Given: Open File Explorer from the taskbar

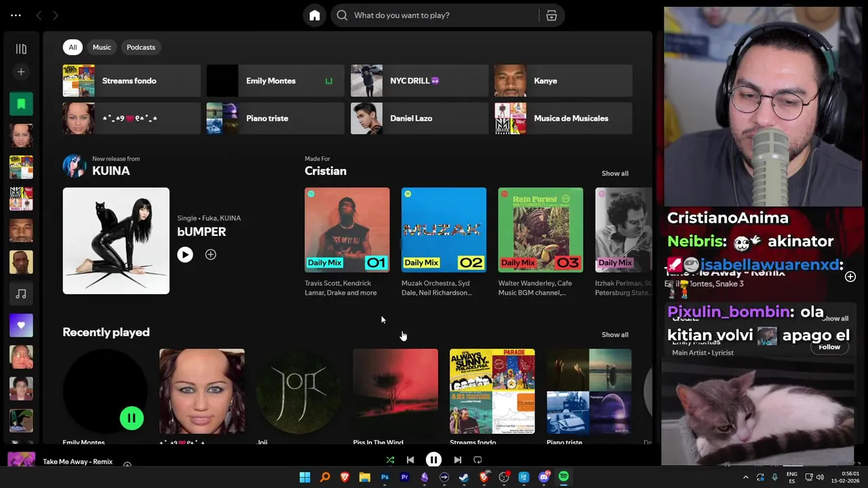Looking at the screenshot, I should [x=364, y=477].
